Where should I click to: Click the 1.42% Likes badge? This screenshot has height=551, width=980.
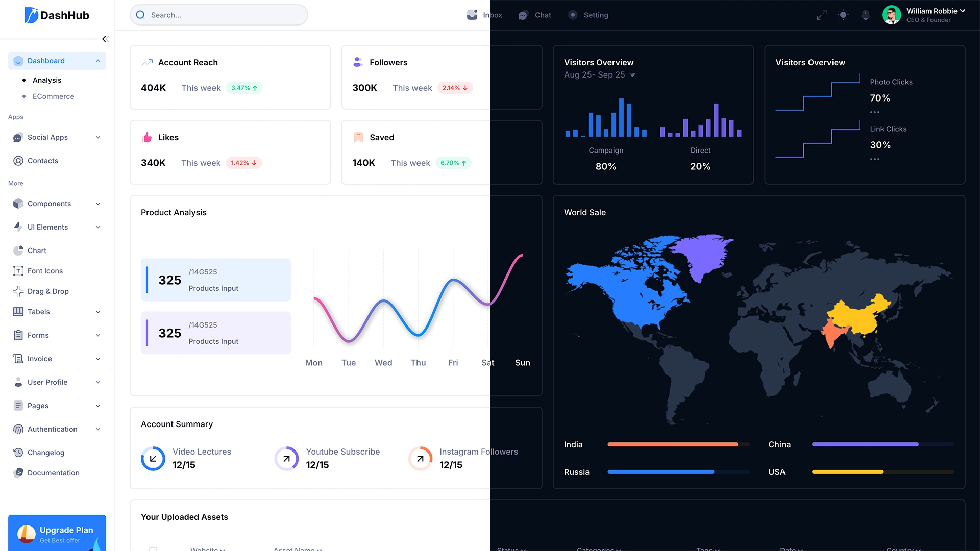tap(243, 163)
